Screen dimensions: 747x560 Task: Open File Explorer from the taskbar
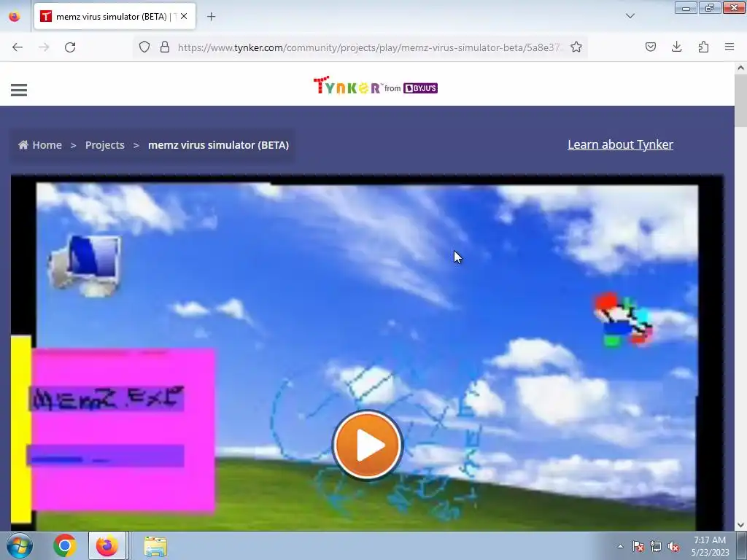155,546
